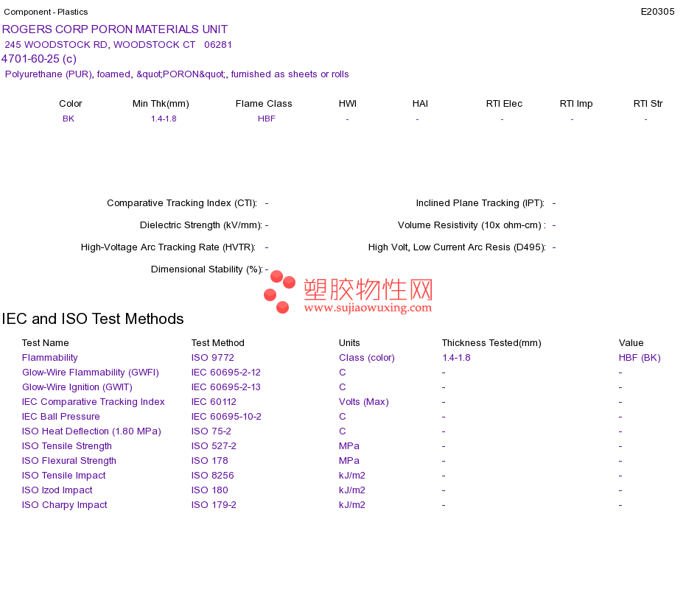Open the Flammability test name link
Viewport: 700px width, 589px height.
coord(49,358)
